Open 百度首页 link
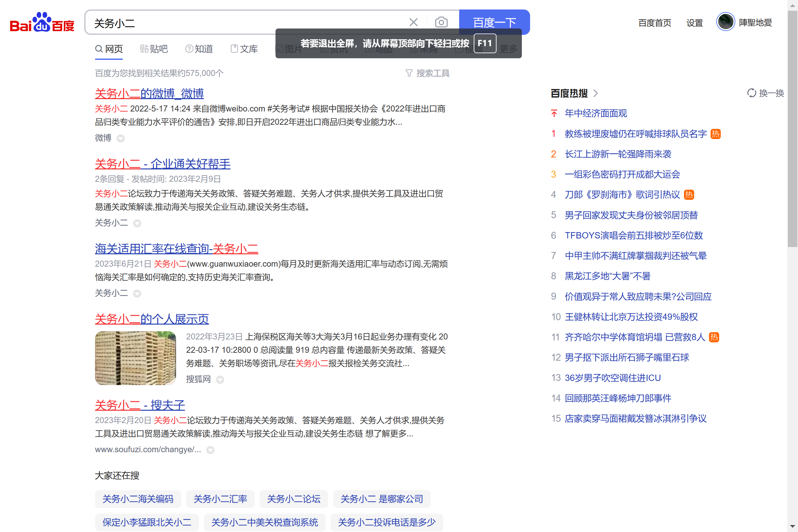 click(x=655, y=23)
